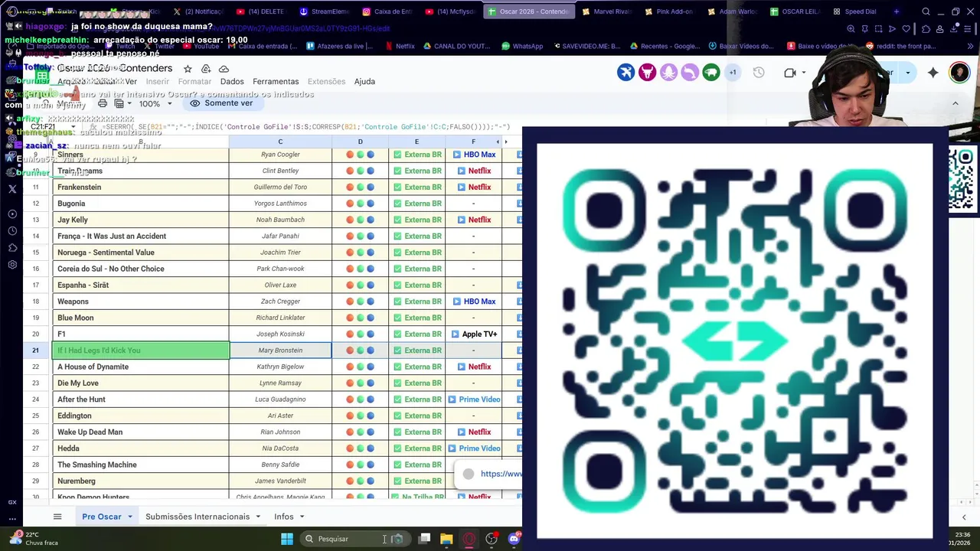The width and height of the screenshot is (980, 551).
Task: Click the print icon in Sheets toolbar
Action: coord(102,103)
